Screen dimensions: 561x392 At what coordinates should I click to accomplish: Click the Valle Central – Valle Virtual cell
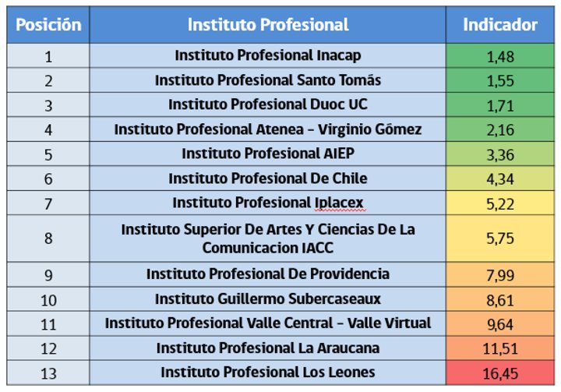tap(267, 323)
